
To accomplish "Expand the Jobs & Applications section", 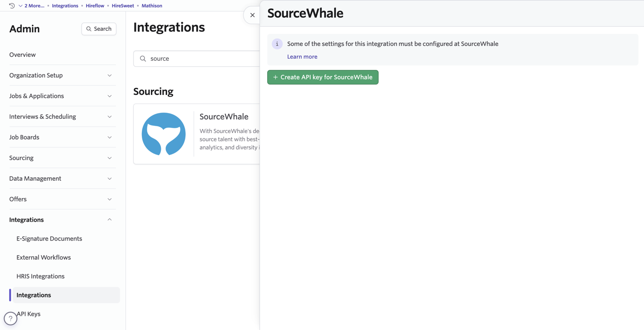I will click(x=62, y=96).
